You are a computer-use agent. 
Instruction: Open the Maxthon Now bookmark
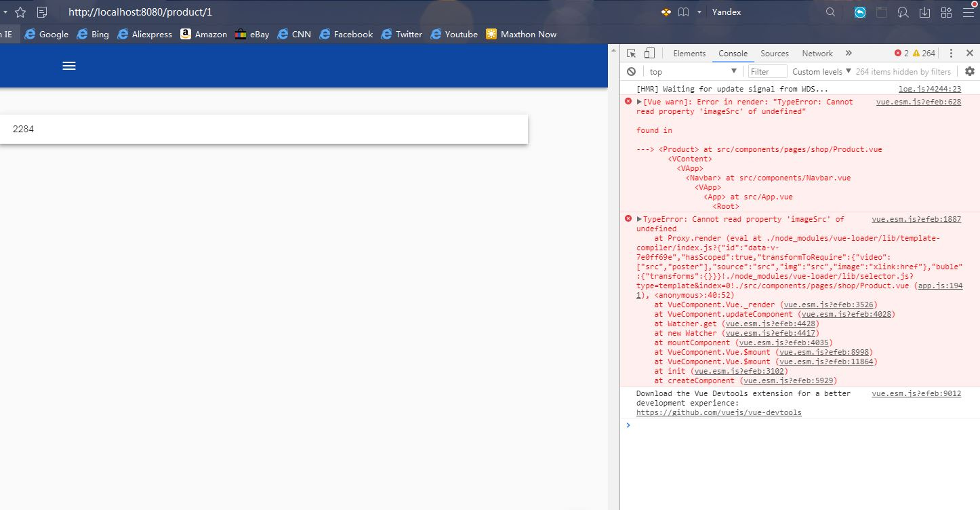click(x=521, y=34)
